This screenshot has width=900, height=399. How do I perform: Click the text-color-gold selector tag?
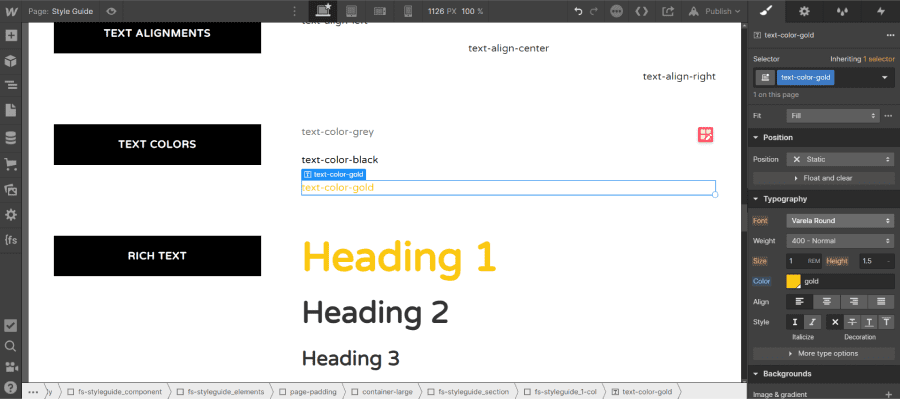click(x=805, y=78)
